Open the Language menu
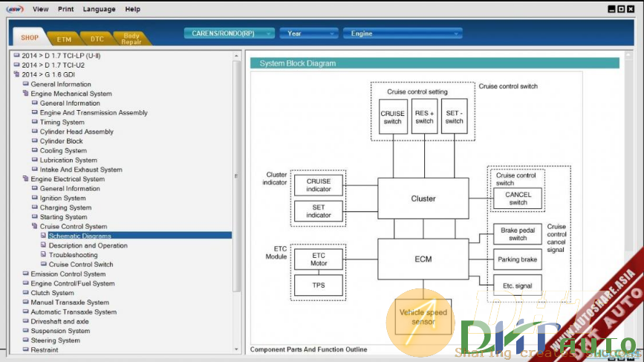This screenshot has height=362, width=644. [99, 9]
